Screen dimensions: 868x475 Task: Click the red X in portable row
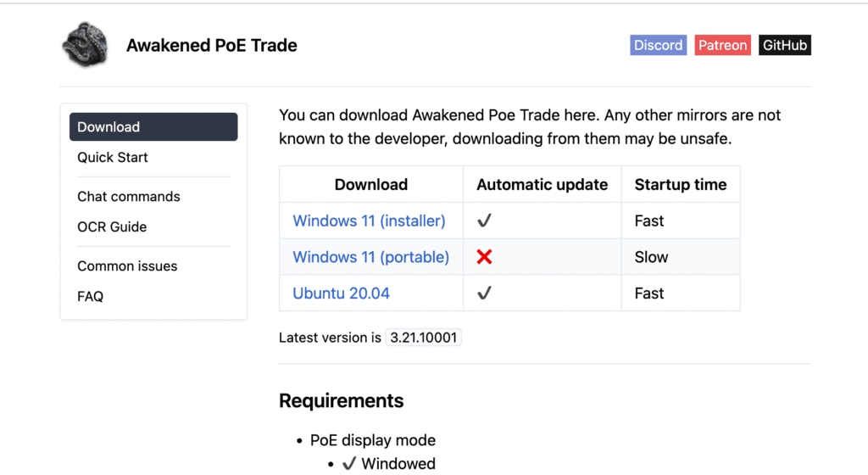pyautogui.click(x=484, y=257)
